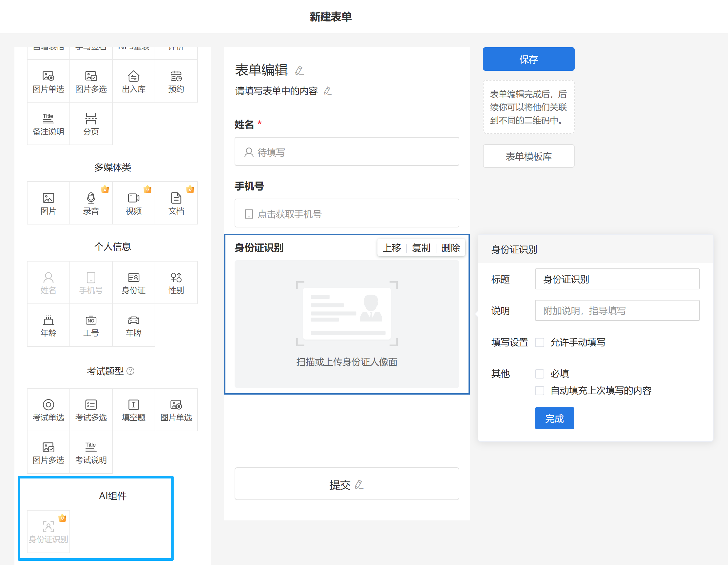Add the 录音 (audio recording) component
Image resolution: width=728 pixels, height=565 pixels.
click(91, 203)
